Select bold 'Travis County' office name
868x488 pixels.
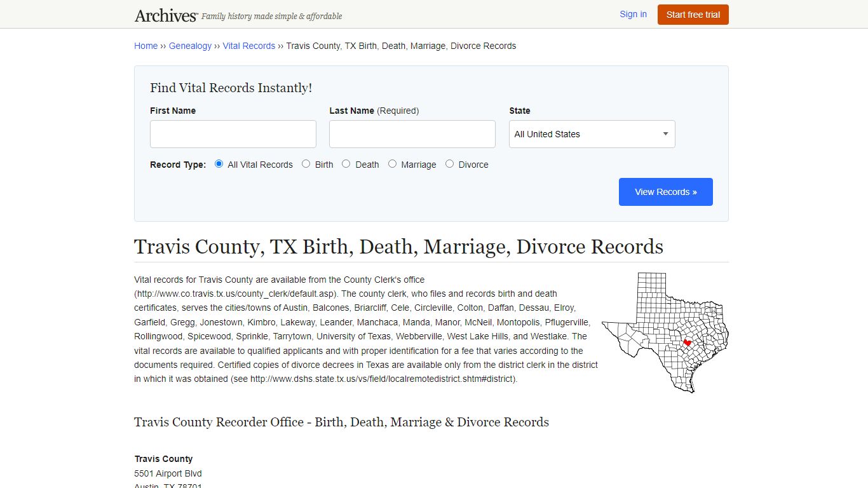click(x=163, y=459)
